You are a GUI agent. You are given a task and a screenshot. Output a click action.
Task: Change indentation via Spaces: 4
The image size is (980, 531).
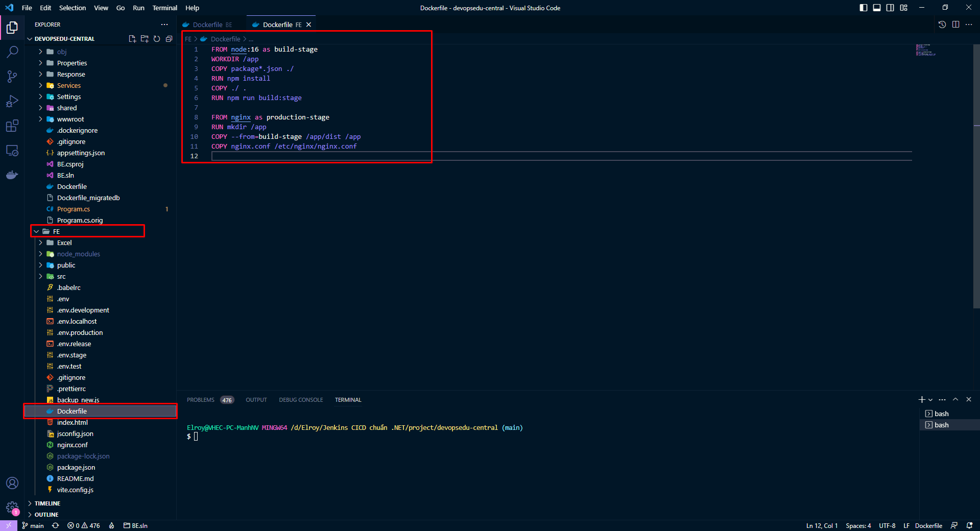point(858,525)
